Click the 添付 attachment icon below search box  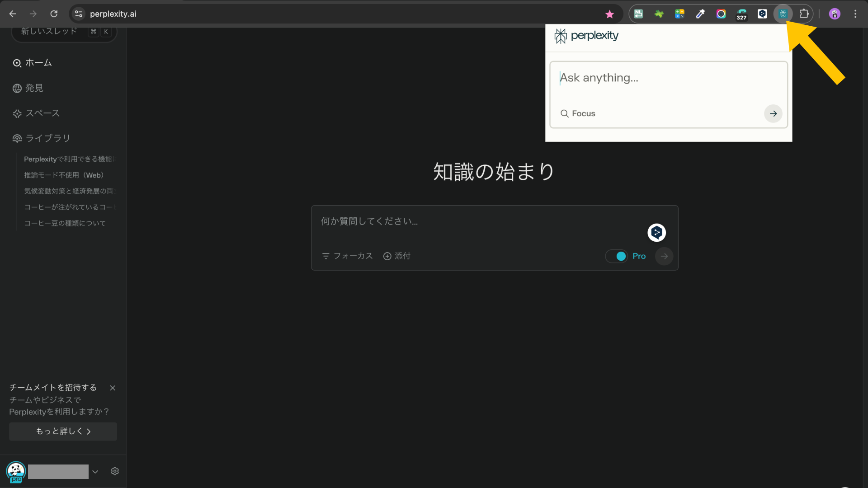(x=387, y=256)
